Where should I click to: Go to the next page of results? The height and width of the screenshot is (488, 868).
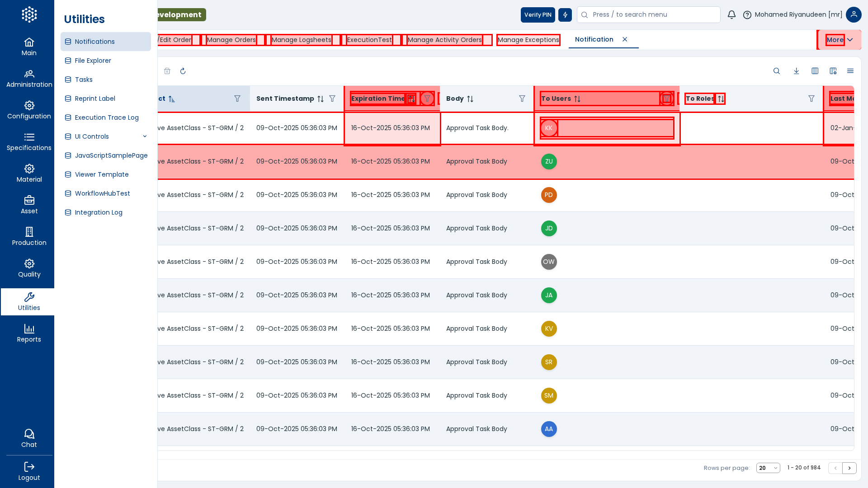tap(849, 468)
